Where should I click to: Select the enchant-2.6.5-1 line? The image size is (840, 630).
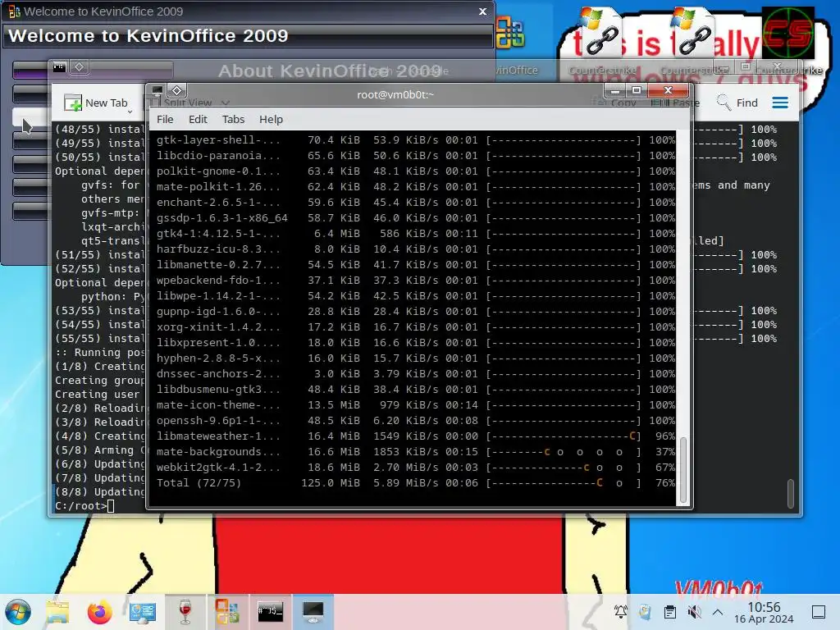click(415, 203)
